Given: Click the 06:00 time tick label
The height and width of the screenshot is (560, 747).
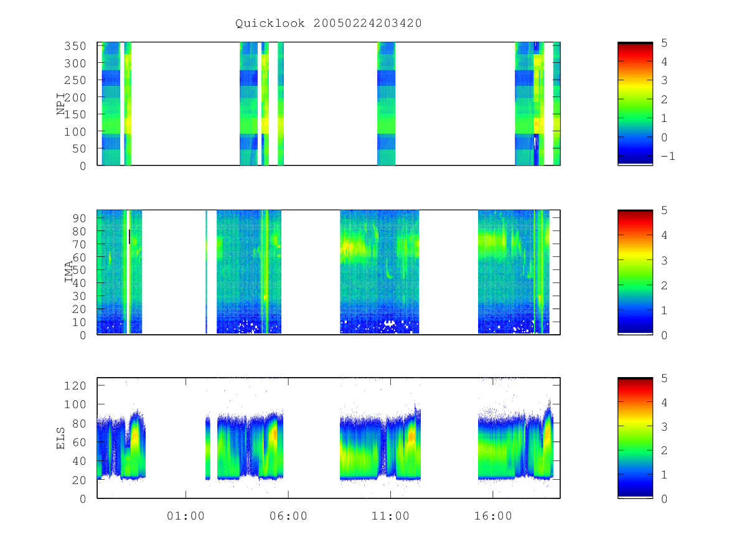Looking at the screenshot, I should [x=288, y=516].
